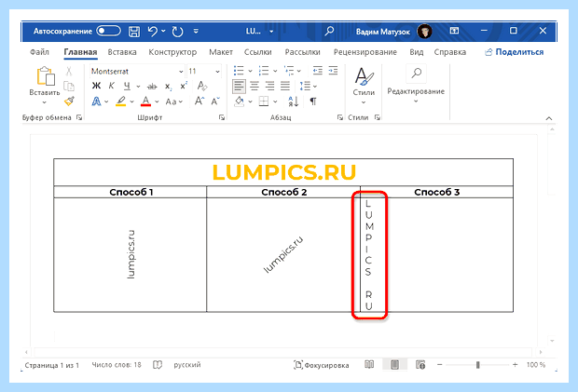Open the Customize Quick Access Toolbar menu
The width and height of the screenshot is (578, 392).
[196, 32]
